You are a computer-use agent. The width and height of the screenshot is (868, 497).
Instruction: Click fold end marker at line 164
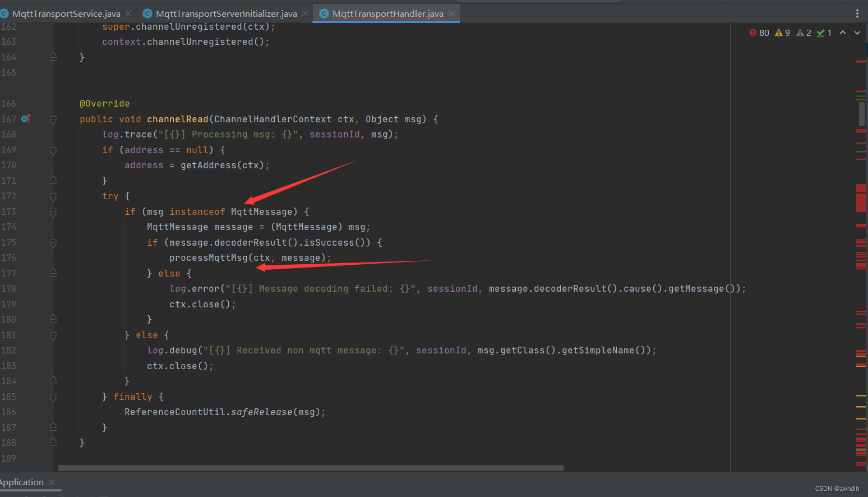tap(53, 57)
